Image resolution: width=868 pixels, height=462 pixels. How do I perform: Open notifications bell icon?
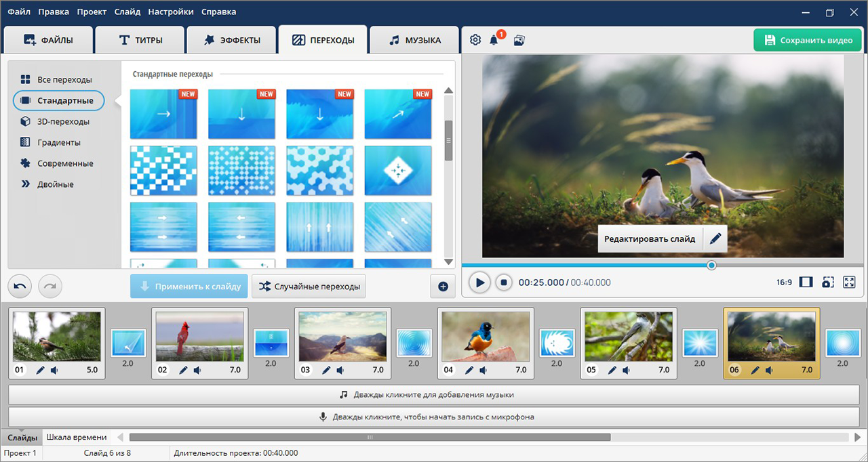[x=494, y=40]
